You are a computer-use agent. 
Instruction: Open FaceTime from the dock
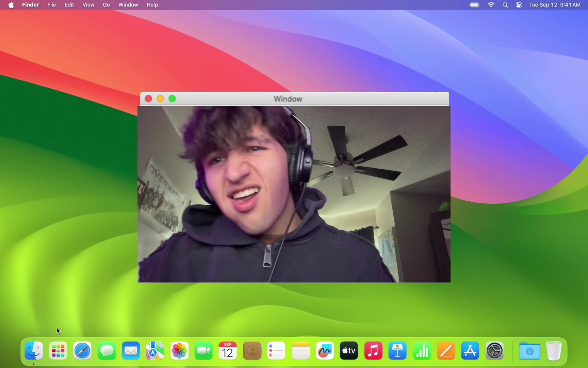(204, 351)
